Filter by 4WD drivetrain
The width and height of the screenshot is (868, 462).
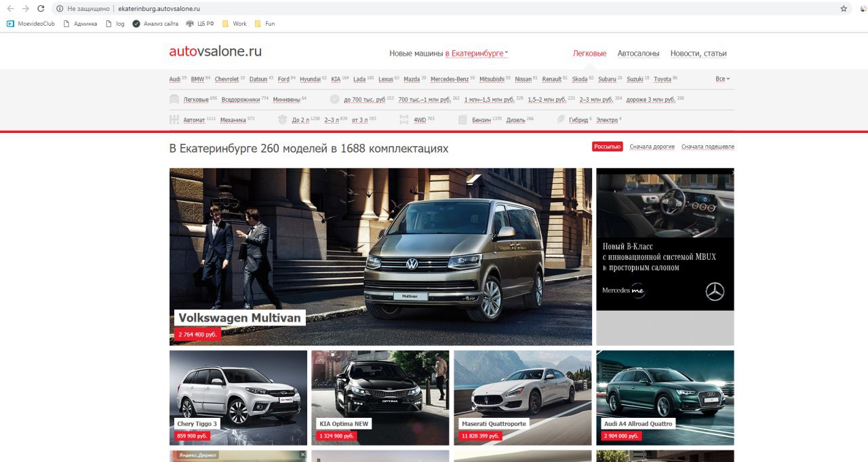tap(420, 120)
